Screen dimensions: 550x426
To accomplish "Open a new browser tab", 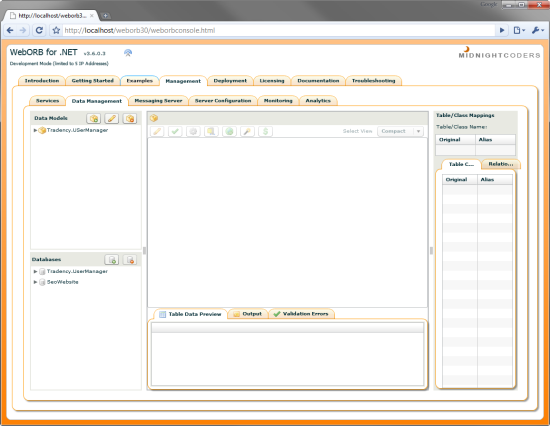I will (x=105, y=15).
